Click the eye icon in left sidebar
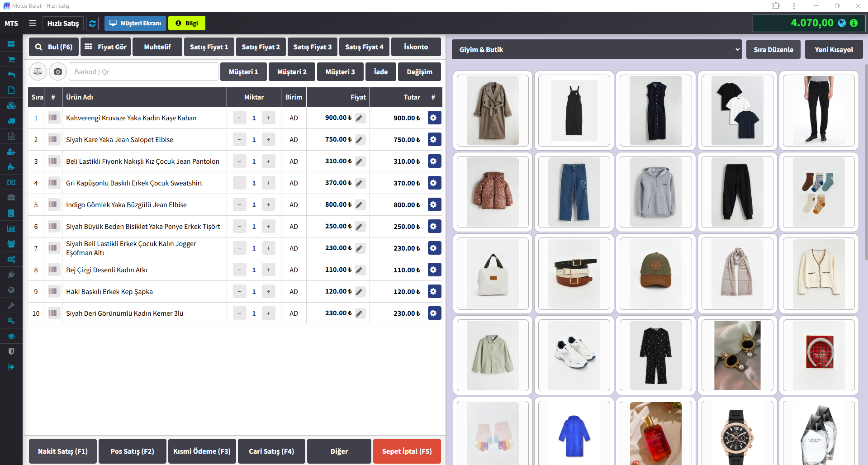This screenshot has height=465, width=868. click(x=11, y=336)
